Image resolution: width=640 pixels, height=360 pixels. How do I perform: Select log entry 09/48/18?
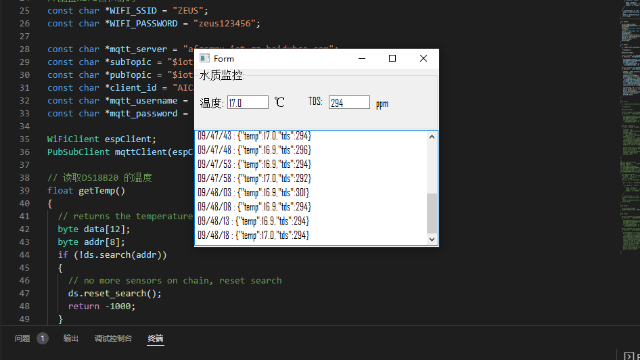253,235
